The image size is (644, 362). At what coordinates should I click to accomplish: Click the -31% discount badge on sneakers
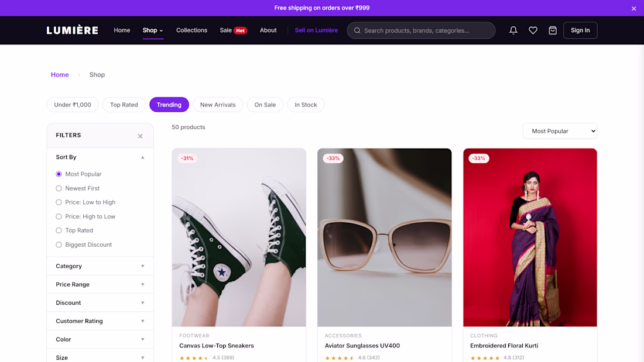(x=187, y=158)
